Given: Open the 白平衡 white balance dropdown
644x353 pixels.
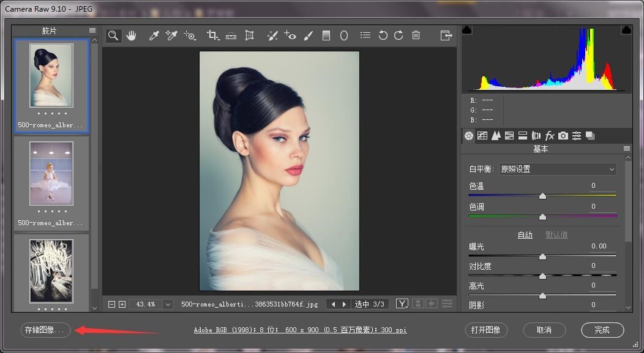Looking at the screenshot, I should [557, 169].
